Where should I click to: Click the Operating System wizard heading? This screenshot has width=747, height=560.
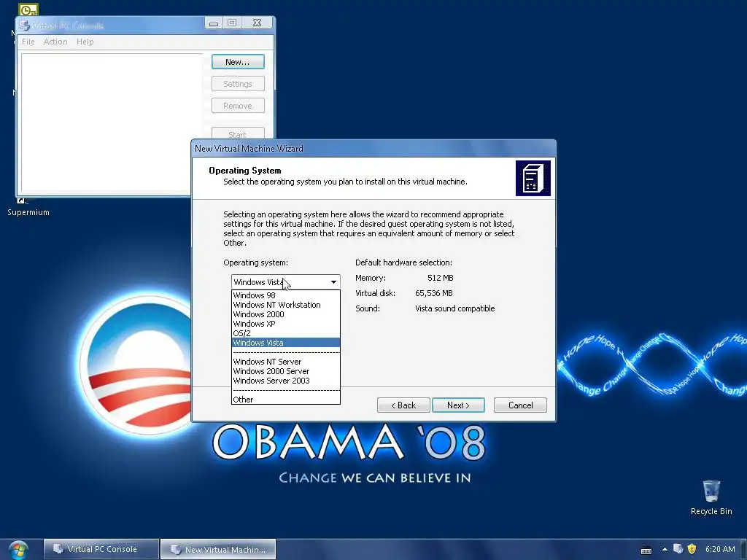pos(245,171)
